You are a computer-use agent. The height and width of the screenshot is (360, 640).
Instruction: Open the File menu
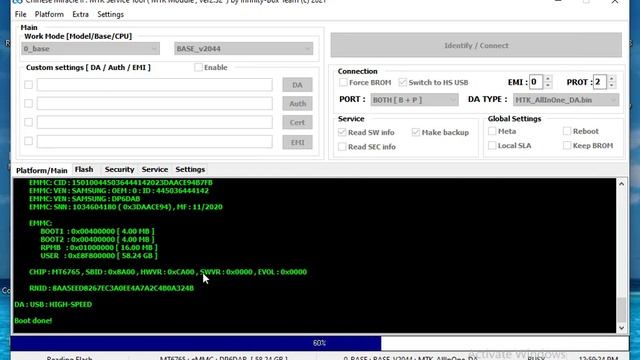click(x=20, y=14)
